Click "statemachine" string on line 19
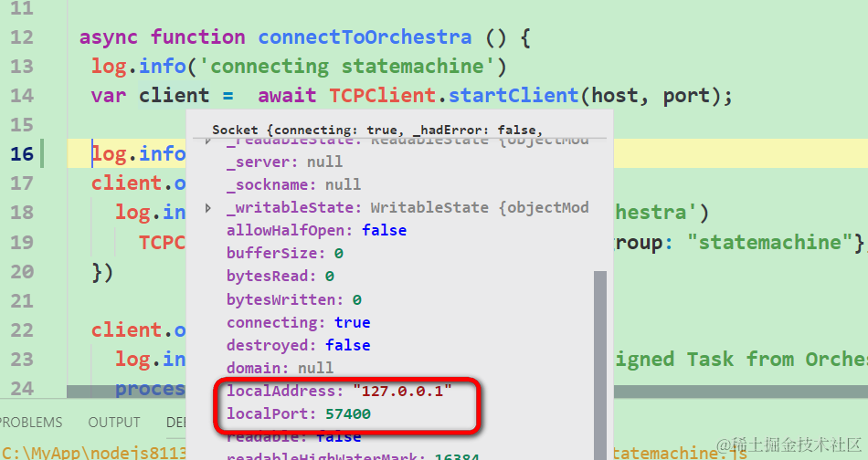This screenshot has height=460, width=868. pos(770,242)
